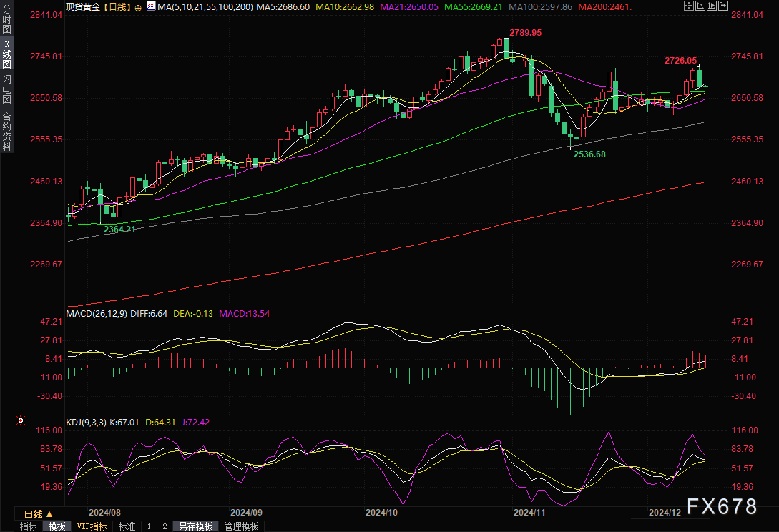The width and height of the screenshot is (779, 532).
Task: Open the 合约资料 side tab
Action: tap(7, 131)
